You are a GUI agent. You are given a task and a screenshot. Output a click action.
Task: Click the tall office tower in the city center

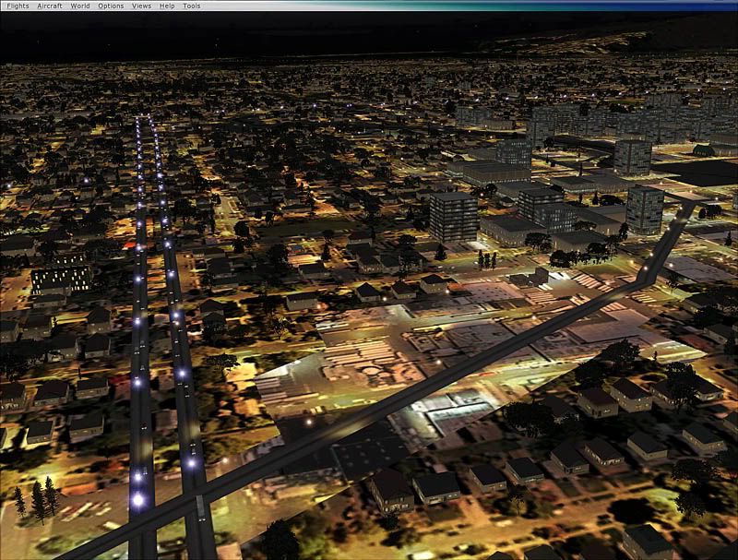coord(454,217)
